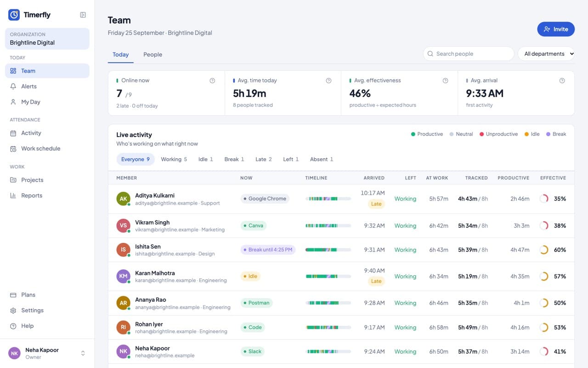
Task: Open Reports in sidebar
Action: (x=47, y=195)
